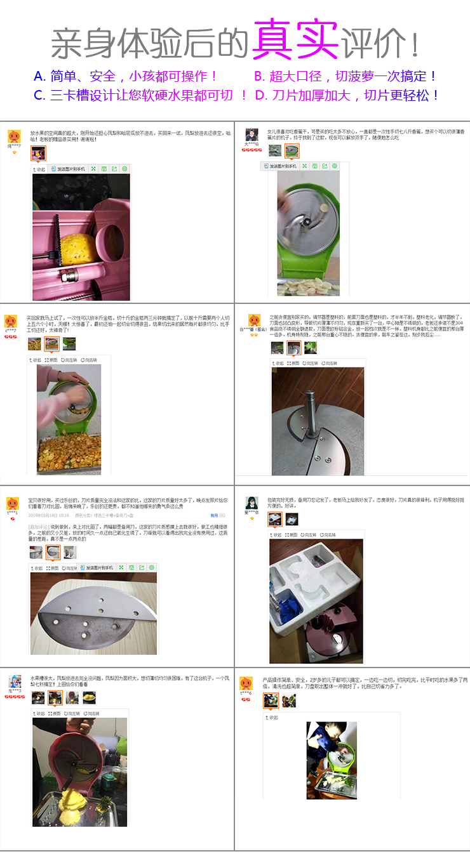Collapse the pink pineapple photo with 收起

point(39,169)
